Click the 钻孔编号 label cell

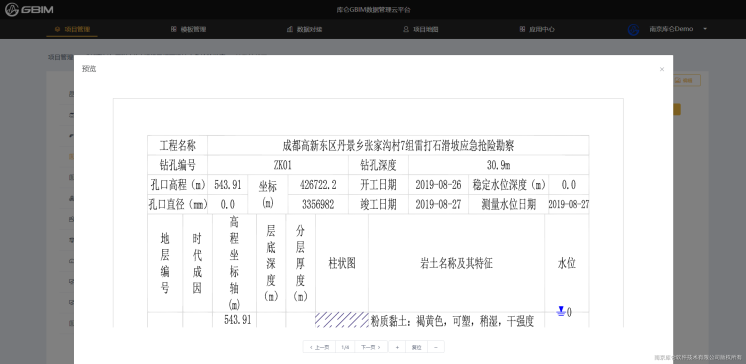coord(177,165)
